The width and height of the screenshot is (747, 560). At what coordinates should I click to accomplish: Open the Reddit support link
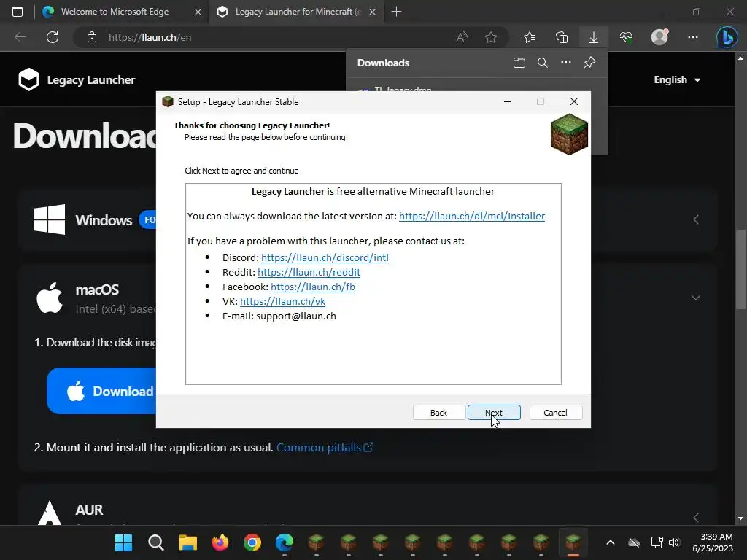point(309,272)
